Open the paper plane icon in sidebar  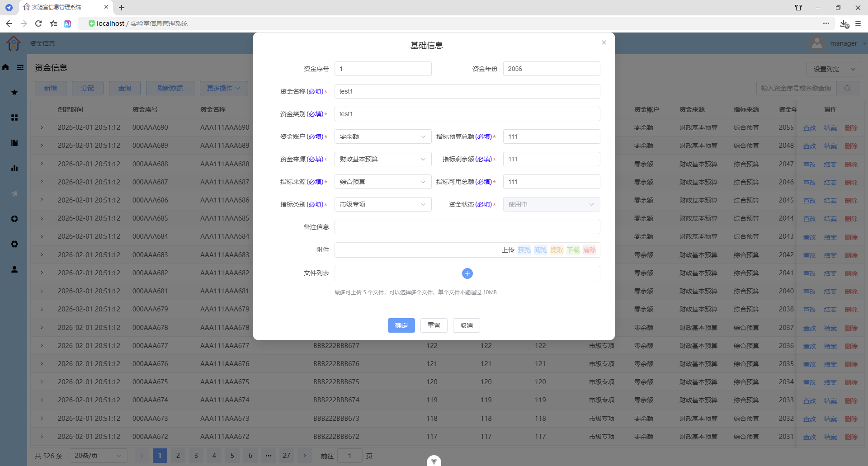click(x=14, y=193)
